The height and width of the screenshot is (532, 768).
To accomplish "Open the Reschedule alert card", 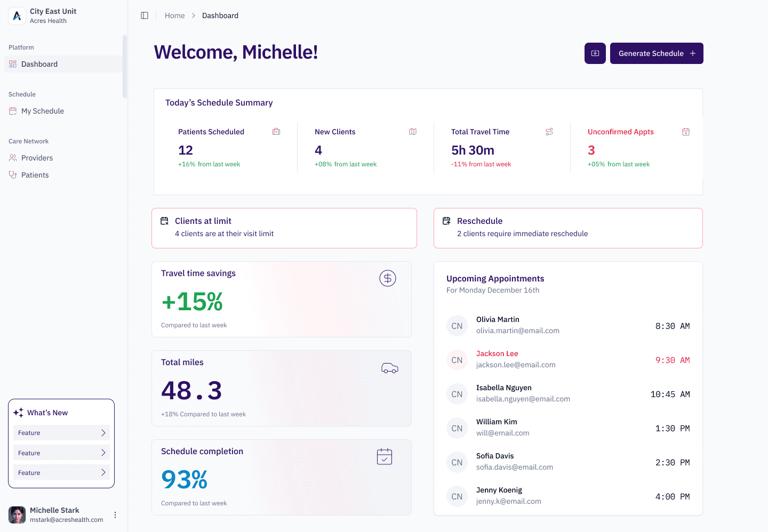I will [568, 228].
